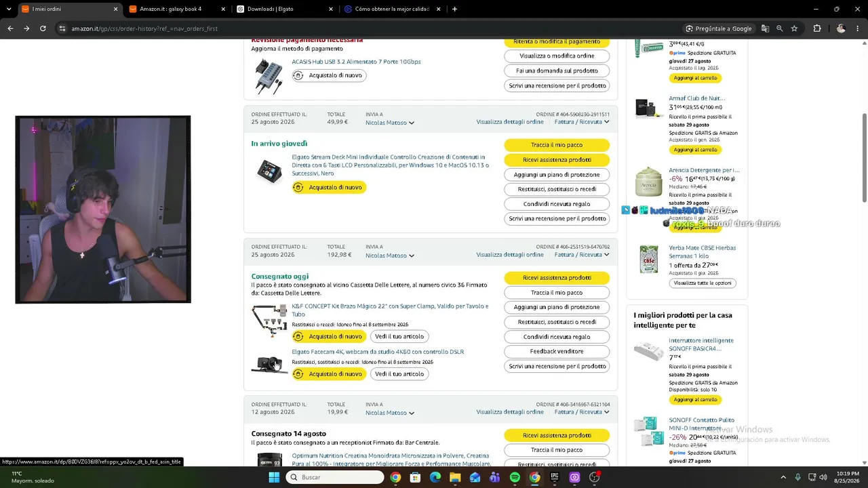
Task: Open OBS Studio from taskbar
Action: [x=595, y=477]
